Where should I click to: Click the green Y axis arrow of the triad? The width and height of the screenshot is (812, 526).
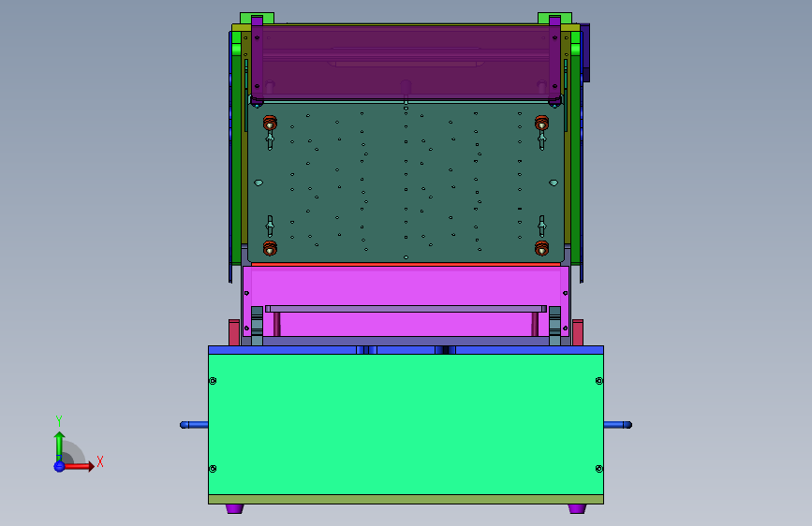[60, 446]
